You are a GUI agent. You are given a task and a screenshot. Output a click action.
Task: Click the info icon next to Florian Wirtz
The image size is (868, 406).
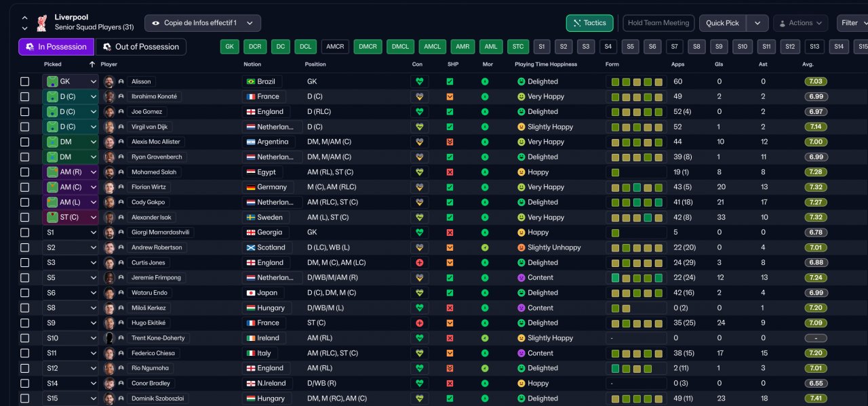(x=121, y=187)
